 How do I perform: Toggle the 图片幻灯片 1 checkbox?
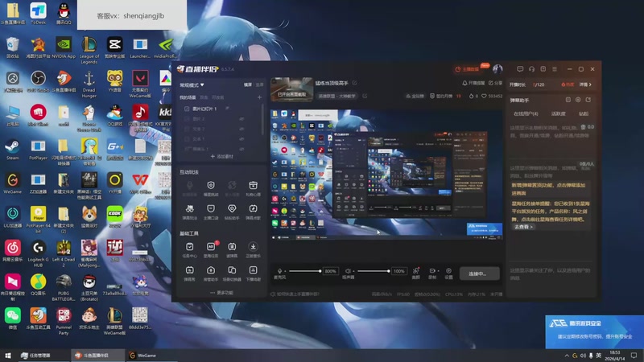click(187, 109)
